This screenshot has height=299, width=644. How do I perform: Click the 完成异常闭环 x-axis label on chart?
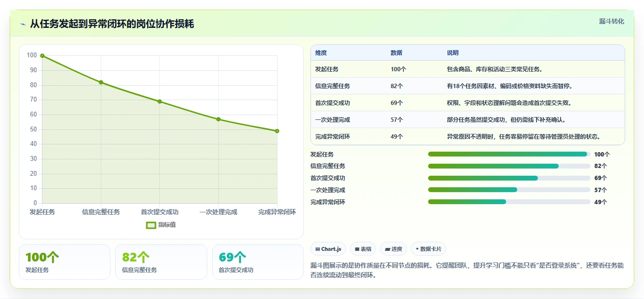(x=277, y=212)
